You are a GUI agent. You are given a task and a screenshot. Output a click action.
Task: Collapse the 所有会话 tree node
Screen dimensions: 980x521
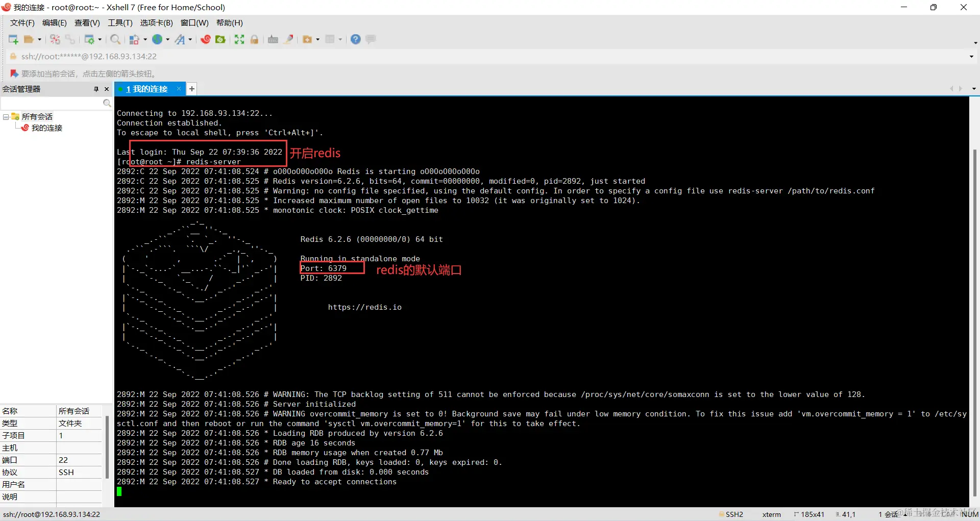pos(6,117)
